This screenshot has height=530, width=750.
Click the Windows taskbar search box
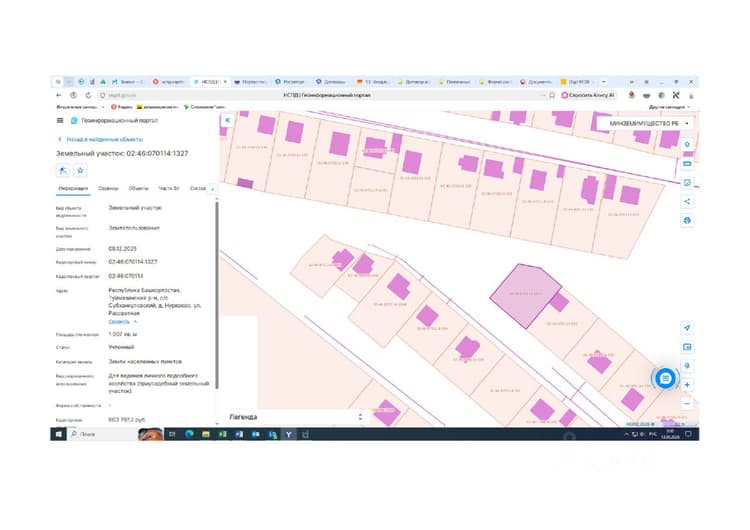(x=103, y=434)
